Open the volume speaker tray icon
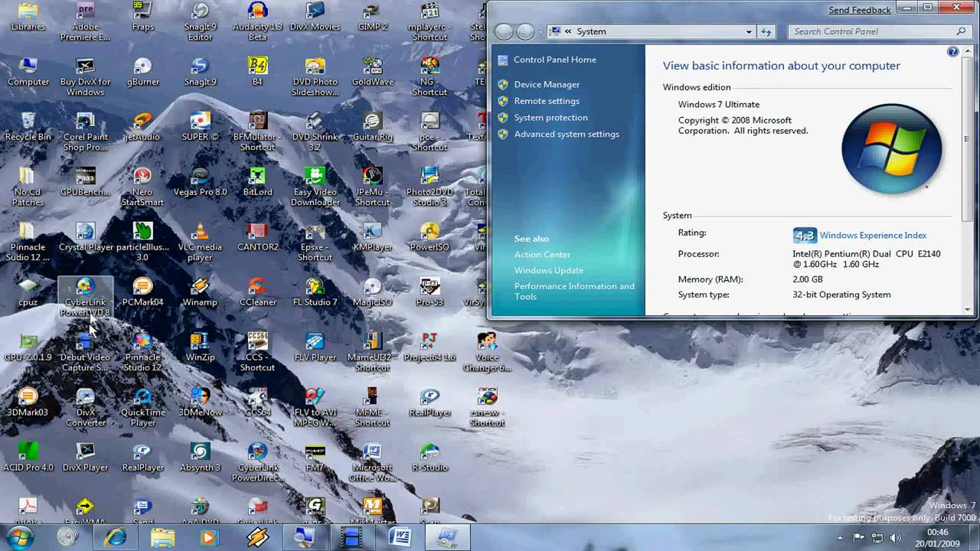The image size is (980, 551). 895,539
